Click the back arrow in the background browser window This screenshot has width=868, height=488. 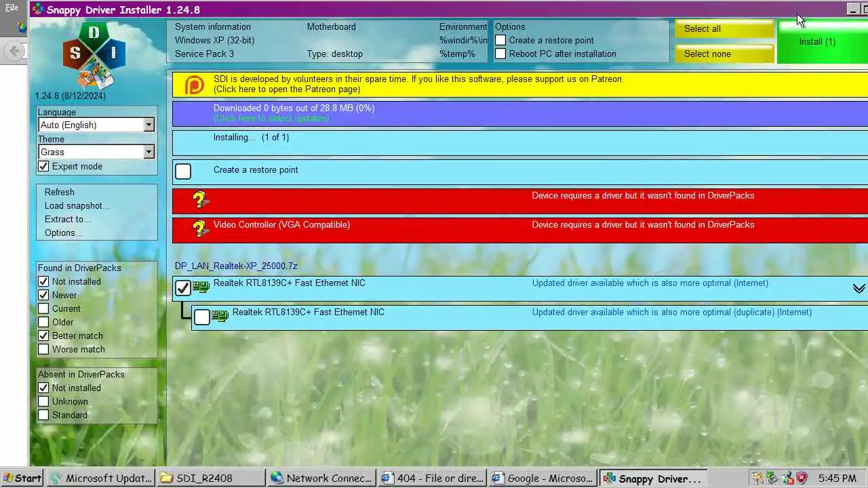pos(14,51)
